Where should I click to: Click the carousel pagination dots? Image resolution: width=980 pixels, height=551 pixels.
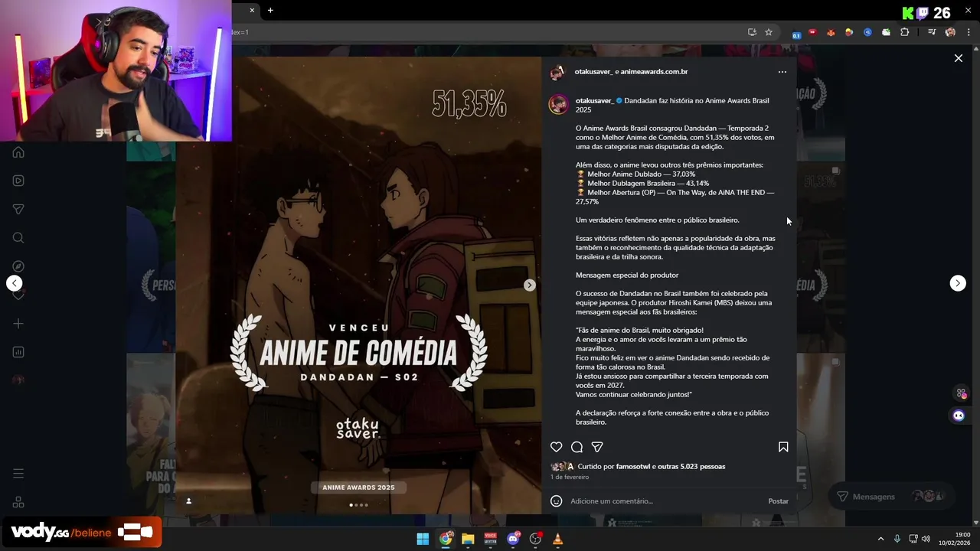(358, 505)
